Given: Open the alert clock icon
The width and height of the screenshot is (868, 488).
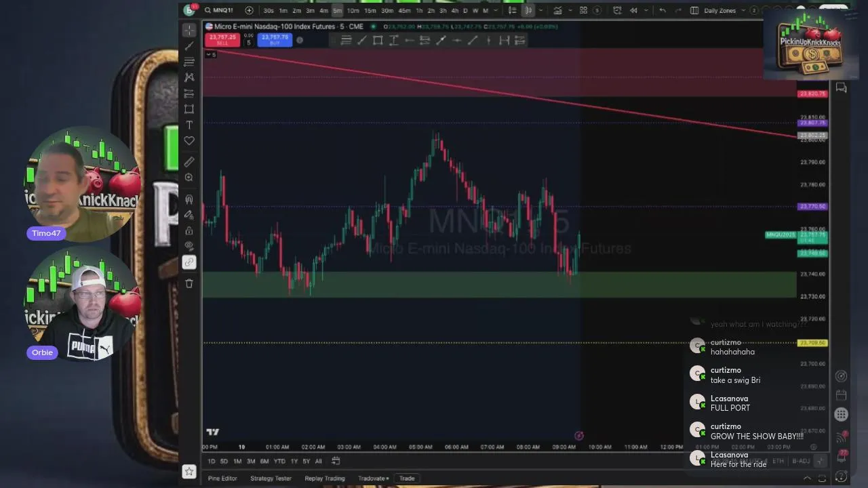Looking at the screenshot, I should tap(617, 10).
